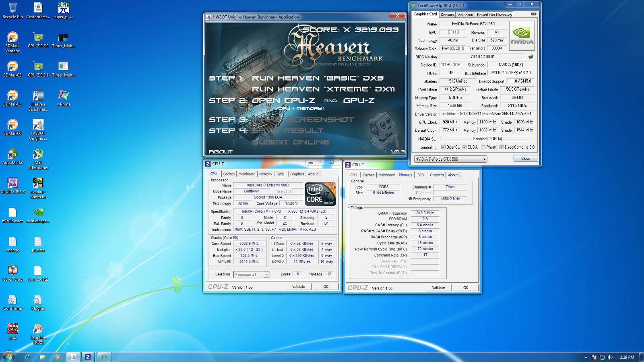Click the volume icon in the system tray
Screen dimensions: 644x362
(x=610, y=357)
